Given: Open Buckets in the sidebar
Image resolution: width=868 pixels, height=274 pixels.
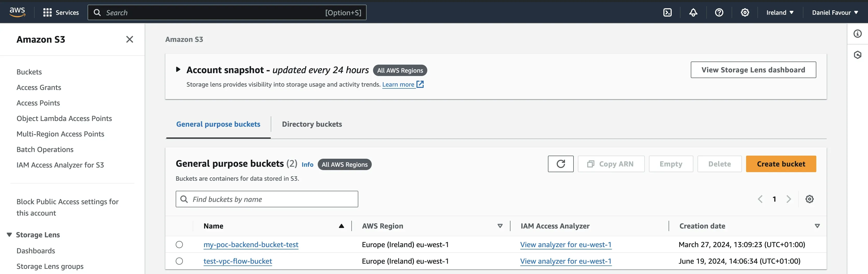Looking at the screenshot, I should click(x=29, y=72).
